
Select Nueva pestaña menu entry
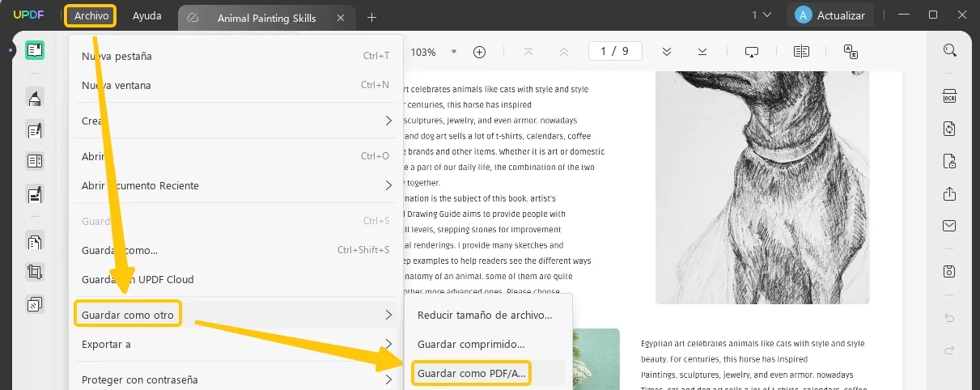(235, 56)
